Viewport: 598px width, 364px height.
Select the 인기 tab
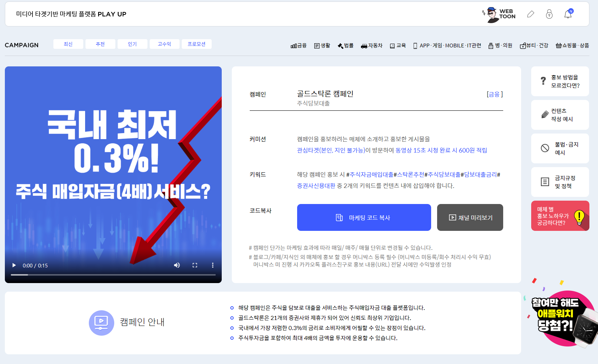coord(133,44)
